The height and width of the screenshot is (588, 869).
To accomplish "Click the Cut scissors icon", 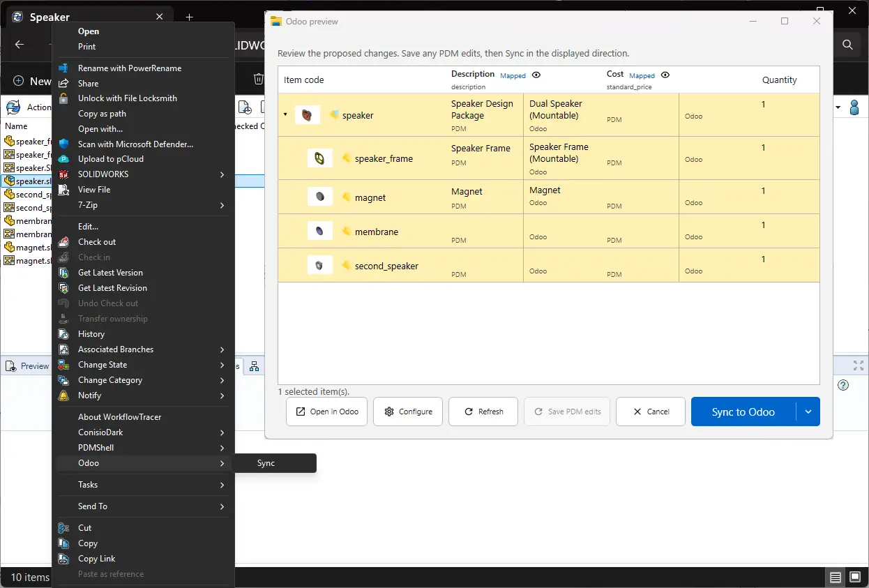I will pos(63,528).
